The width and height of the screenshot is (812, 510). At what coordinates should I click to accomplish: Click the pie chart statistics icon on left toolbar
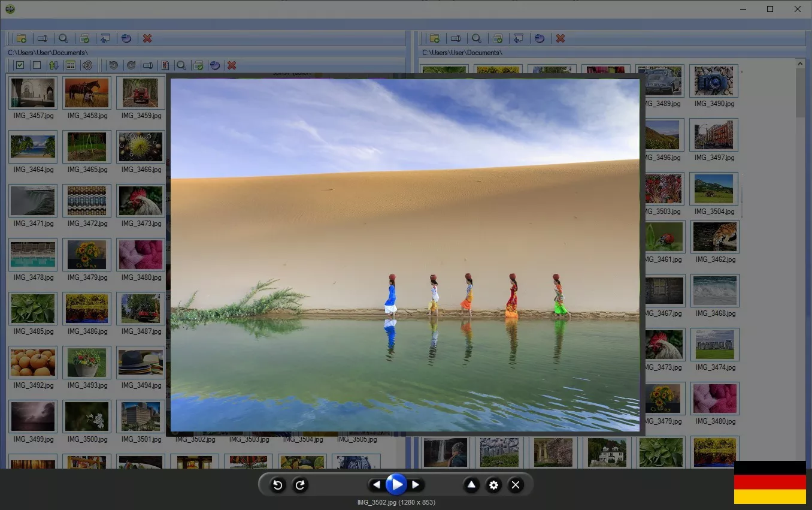[x=126, y=38]
